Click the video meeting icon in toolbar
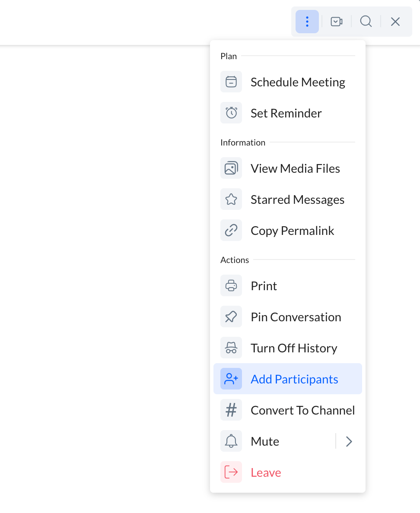This screenshot has height=513, width=420. 336,22
